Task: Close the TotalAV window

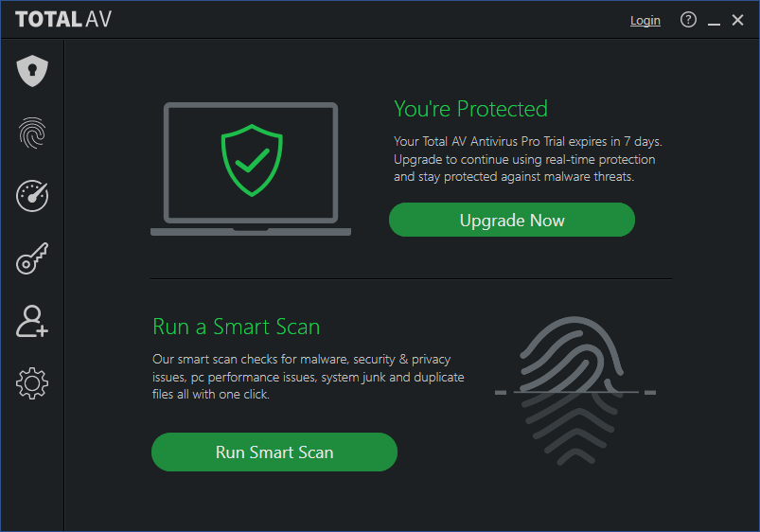Action: point(738,20)
